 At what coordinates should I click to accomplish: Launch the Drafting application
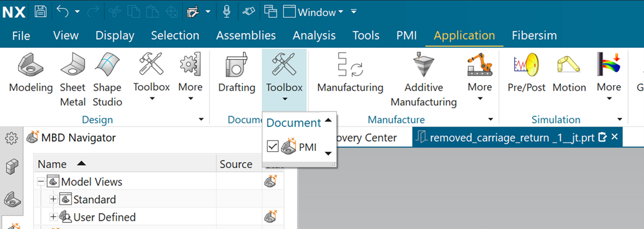pyautogui.click(x=236, y=73)
